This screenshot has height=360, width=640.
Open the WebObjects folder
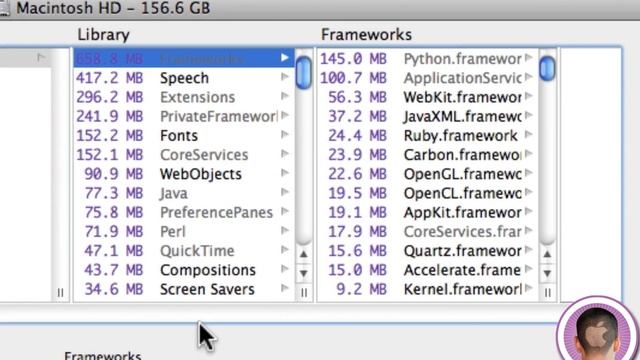tap(184, 174)
